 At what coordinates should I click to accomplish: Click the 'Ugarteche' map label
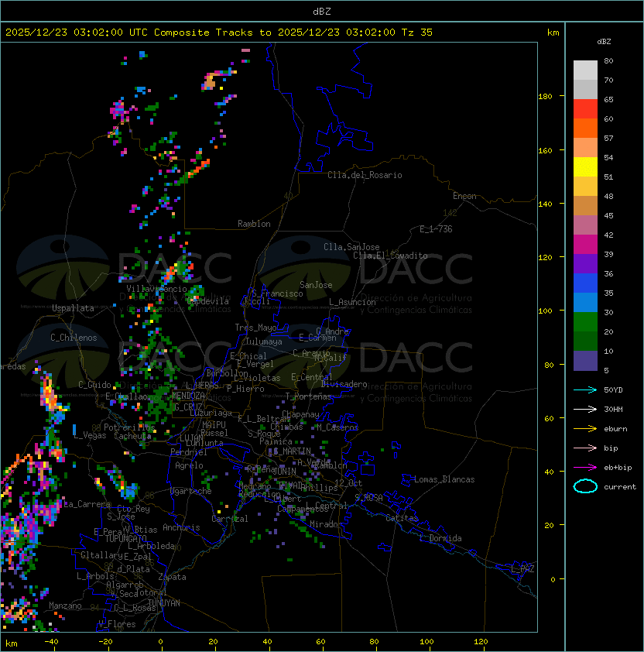pos(191,491)
